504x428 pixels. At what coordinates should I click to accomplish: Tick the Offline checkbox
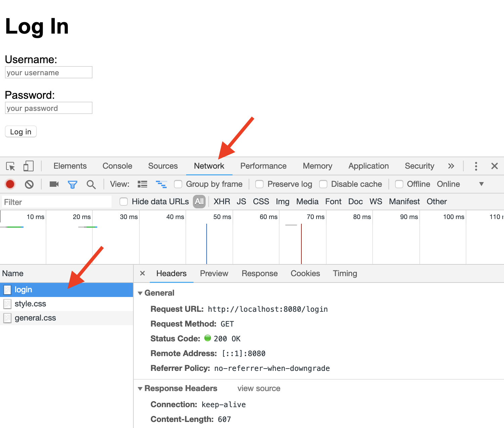399,184
